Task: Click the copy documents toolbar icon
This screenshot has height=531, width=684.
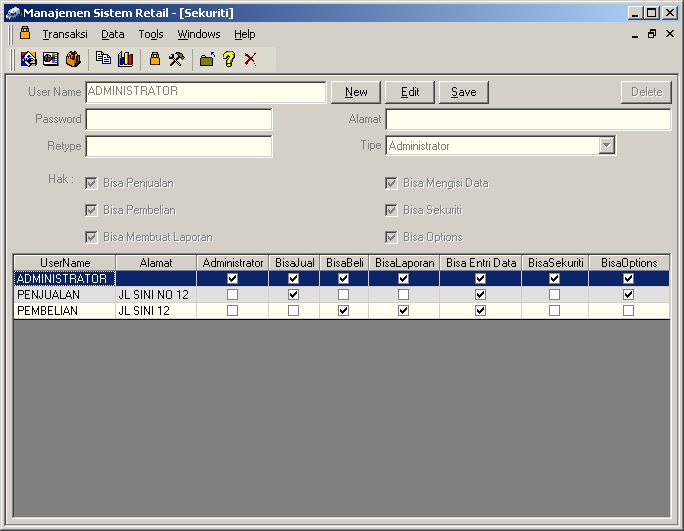Action: (103, 59)
